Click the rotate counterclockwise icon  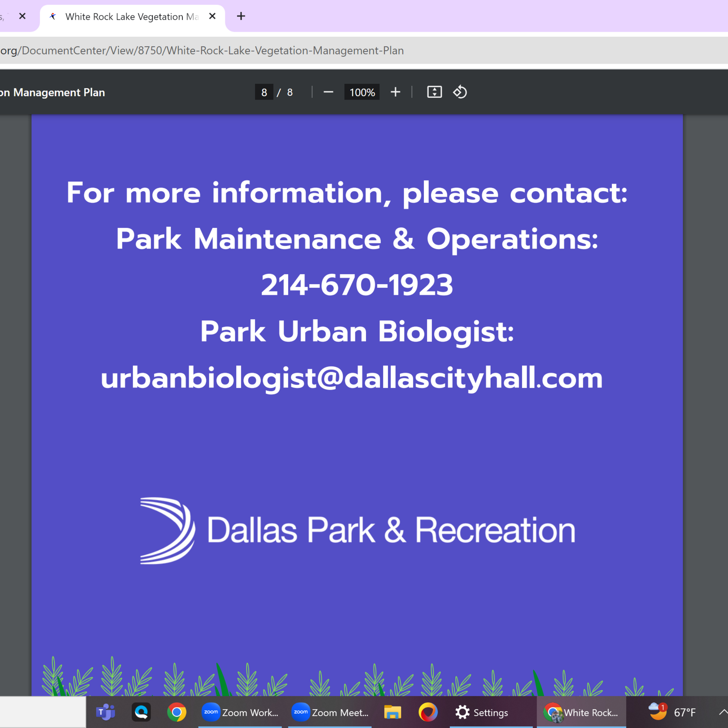click(x=460, y=92)
